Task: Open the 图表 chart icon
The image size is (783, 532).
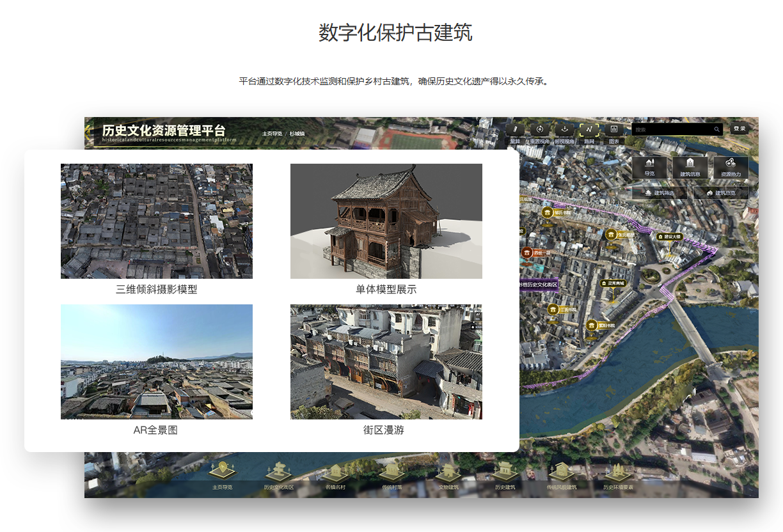Action: click(x=614, y=130)
